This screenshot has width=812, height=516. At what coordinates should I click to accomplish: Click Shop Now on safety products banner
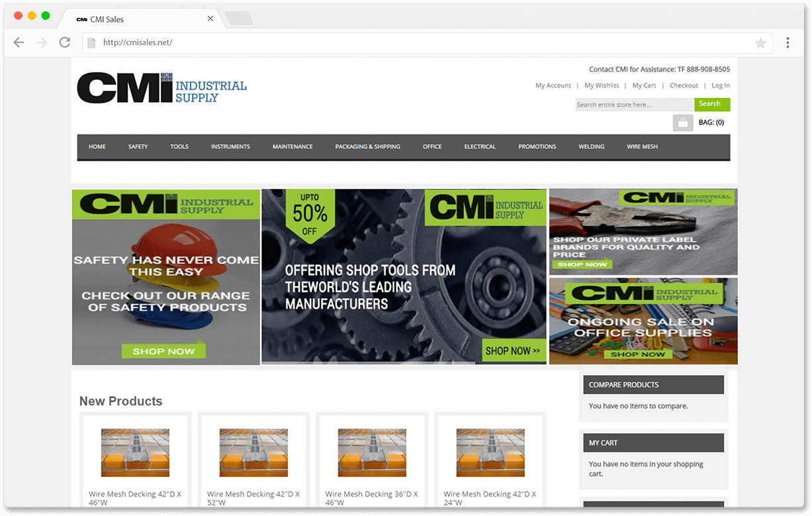pos(163,351)
